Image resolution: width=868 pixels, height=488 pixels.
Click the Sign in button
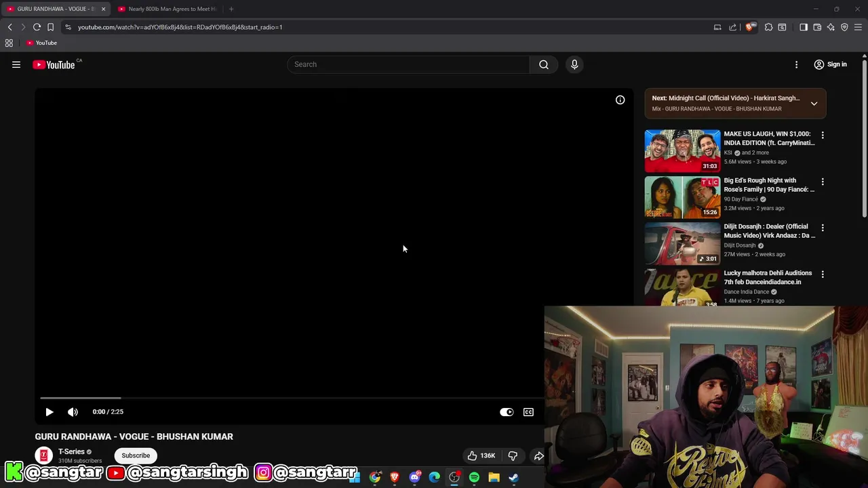(x=831, y=64)
